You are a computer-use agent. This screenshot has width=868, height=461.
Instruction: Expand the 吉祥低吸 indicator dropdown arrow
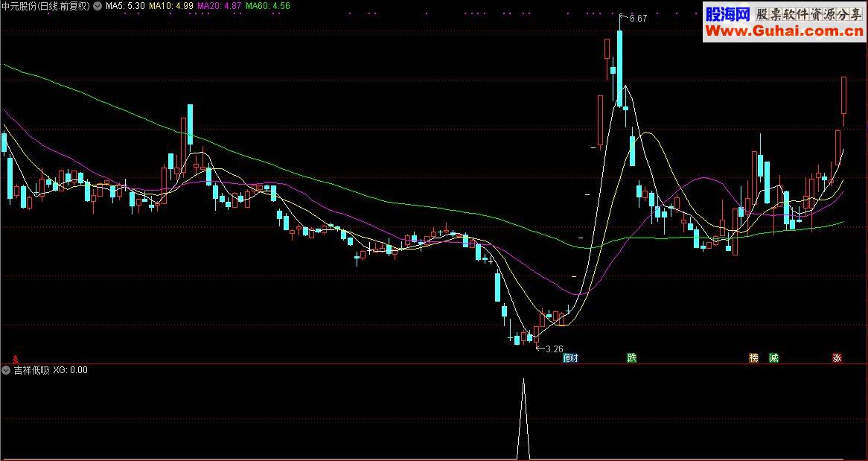click(x=6, y=370)
